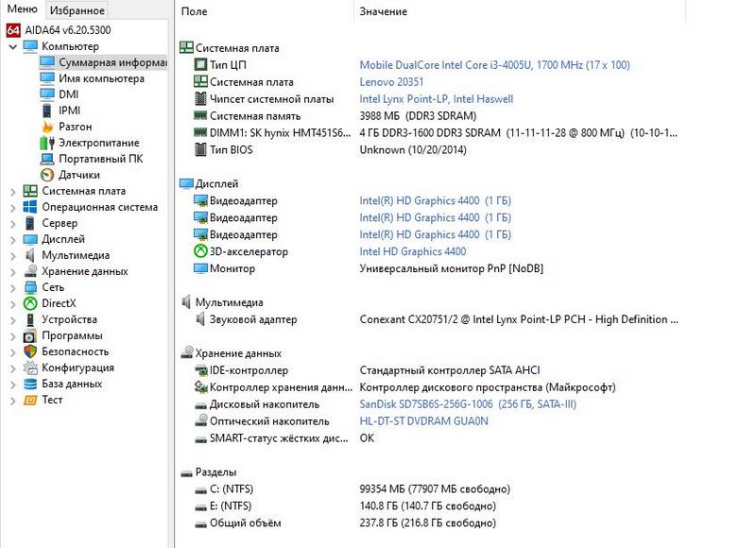Click the Звуковой адаптер speaker icon
Viewport: 756px width, 548px height.
click(200, 319)
